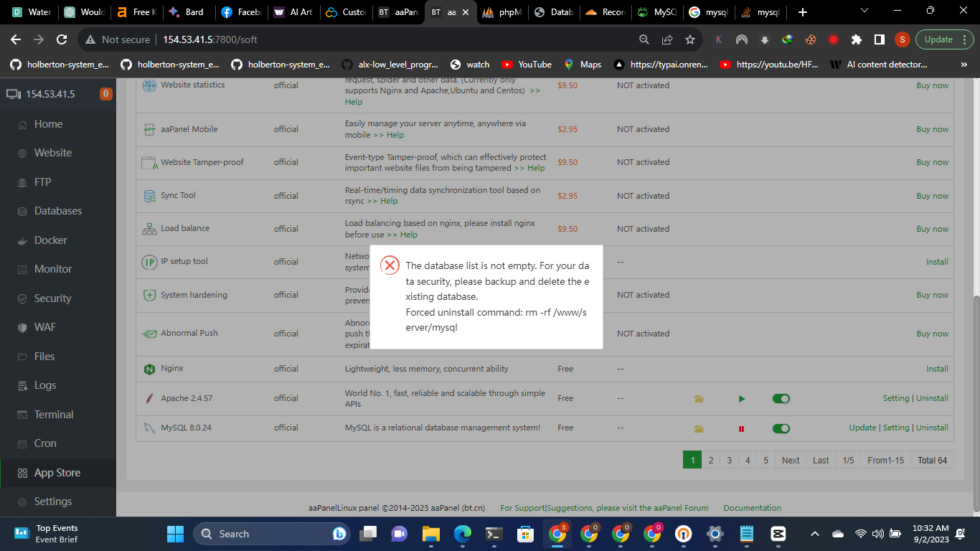Click Update for MySQL 8.0.24
This screenshot has height=551, width=980.
tap(862, 428)
